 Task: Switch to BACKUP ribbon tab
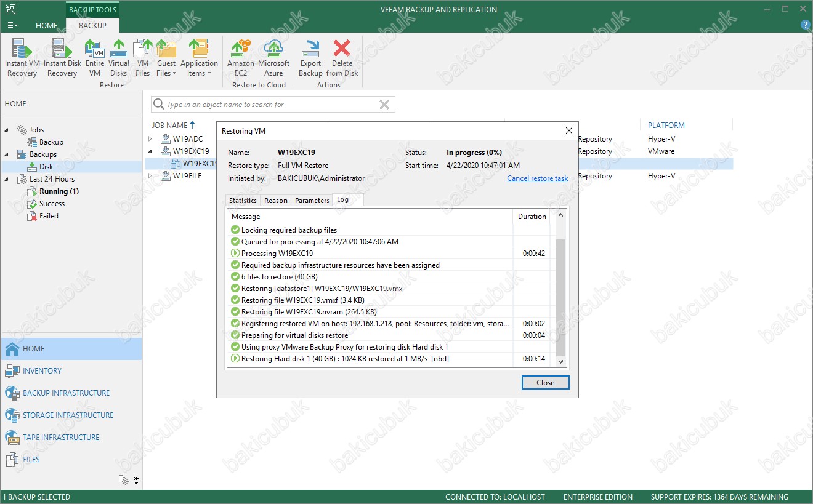point(92,25)
